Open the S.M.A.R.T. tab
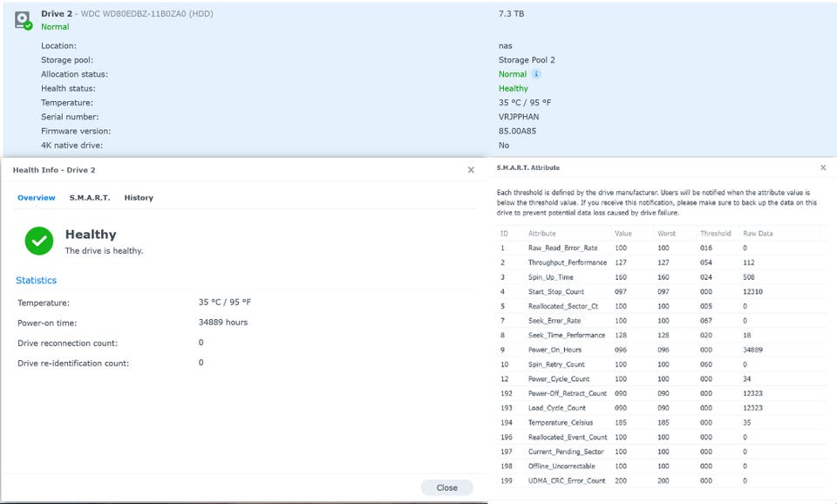 pos(90,198)
